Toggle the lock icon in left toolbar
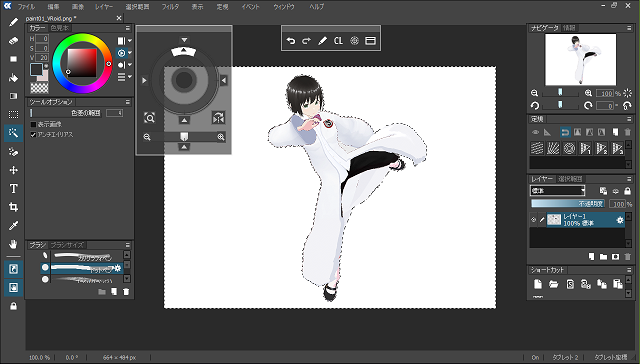The image size is (640, 364). pyautogui.click(x=13, y=306)
